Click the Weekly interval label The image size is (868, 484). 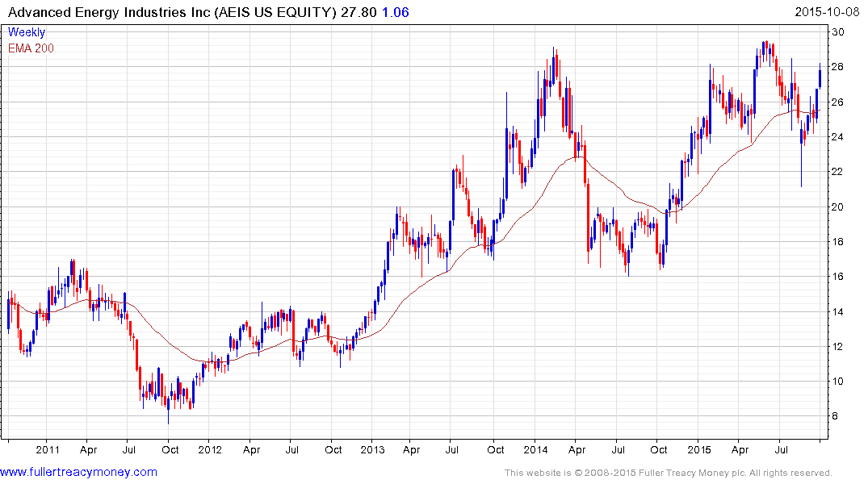(27, 32)
